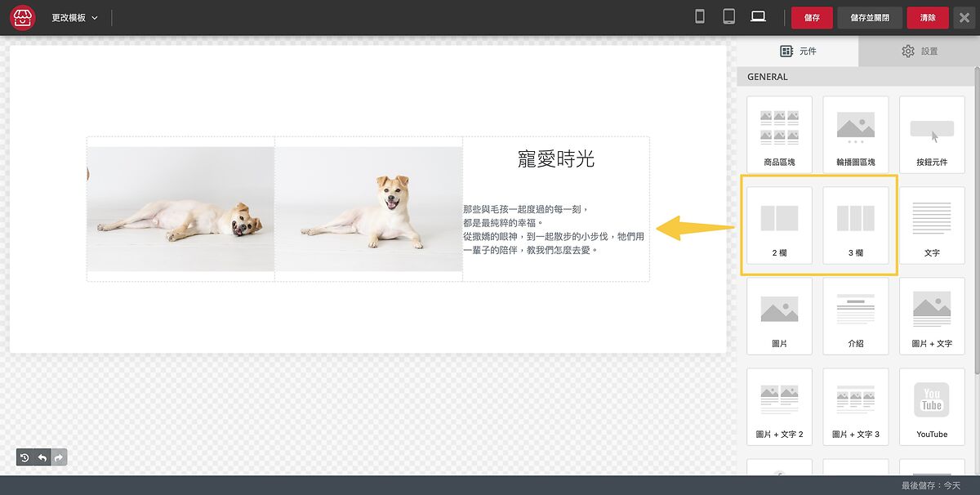Click the undo arrow button
980x495 pixels.
pos(42,457)
